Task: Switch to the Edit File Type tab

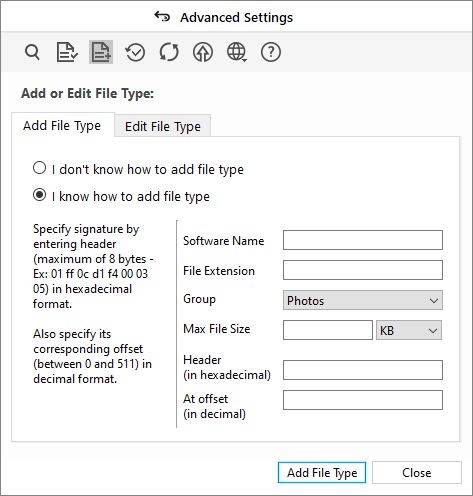Action: click(163, 126)
